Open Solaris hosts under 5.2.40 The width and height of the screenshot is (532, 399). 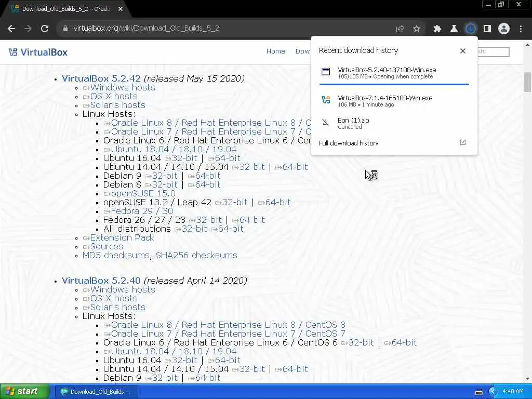pyautogui.click(x=114, y=308)
